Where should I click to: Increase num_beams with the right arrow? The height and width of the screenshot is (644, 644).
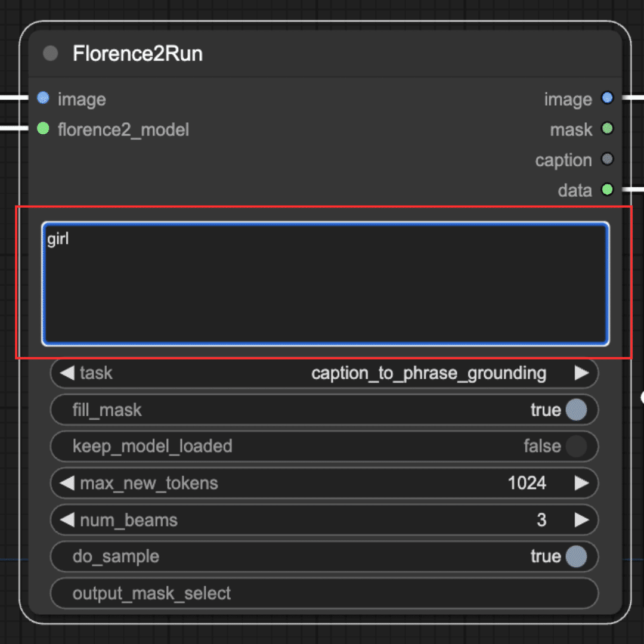coord(581,520)
